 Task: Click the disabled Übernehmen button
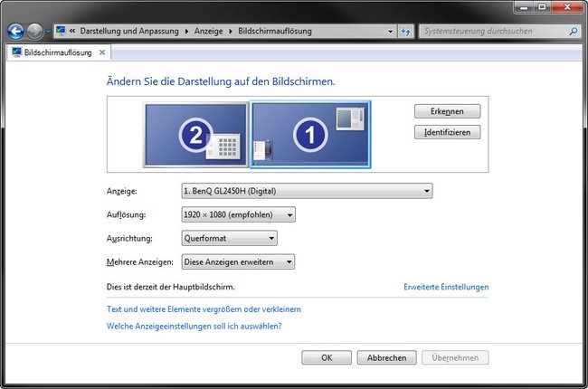(455, 358)
